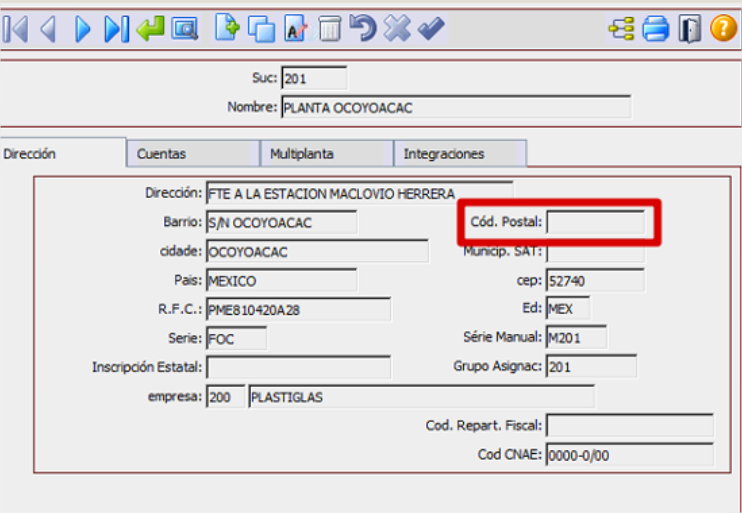Exit using the door icon
Image resolution: width=742 pixels, height=513 pixels.
click(x=689, y=28)
